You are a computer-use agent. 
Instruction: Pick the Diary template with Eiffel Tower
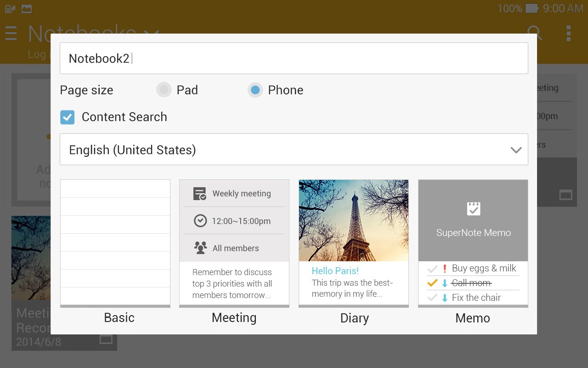(353, 221)
